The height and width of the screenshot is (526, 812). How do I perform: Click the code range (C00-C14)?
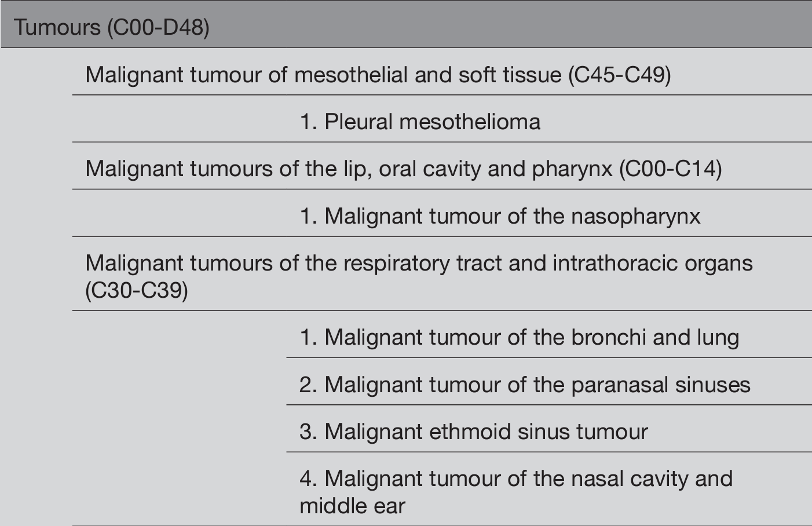pos(670,169)
